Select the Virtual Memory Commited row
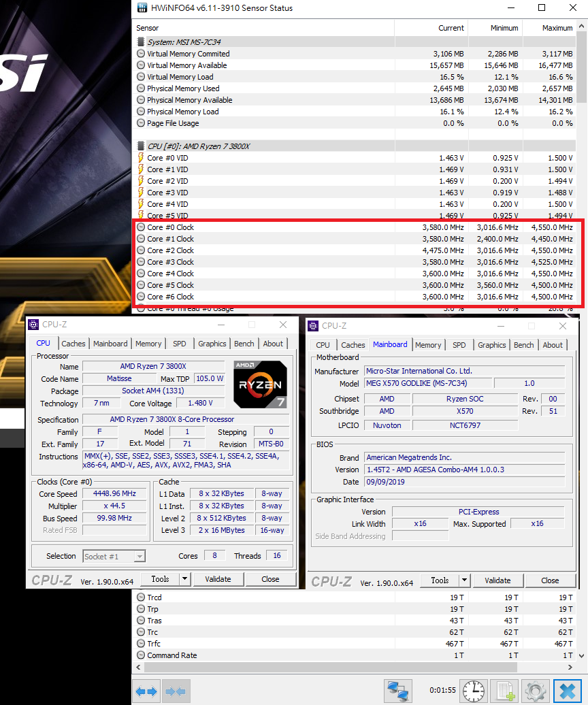Image resolution: width=588 pixels, height=705 pixels. (355, 54)
